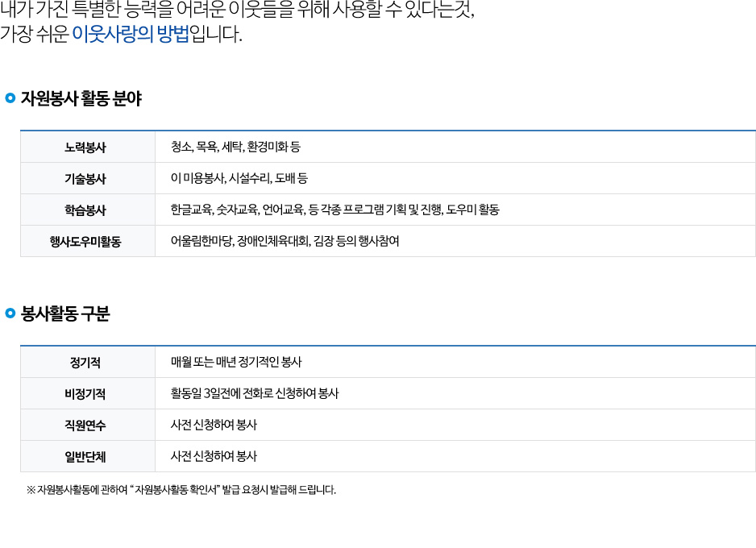Click the 청소, 목욕, 세탁, 환경미화 등 cell

(455, 147)
